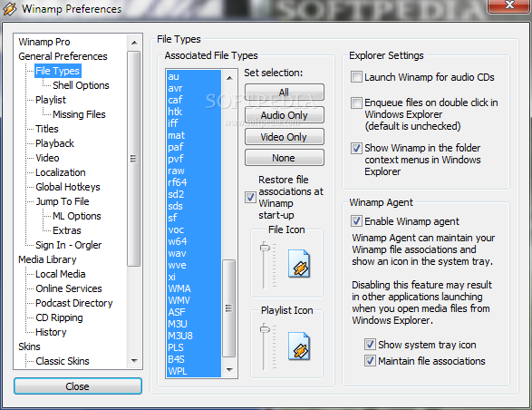The image size is (532, 410).
Task: Uncheck Show Winamp in the folder context menus
Action: tap(356, 148)
